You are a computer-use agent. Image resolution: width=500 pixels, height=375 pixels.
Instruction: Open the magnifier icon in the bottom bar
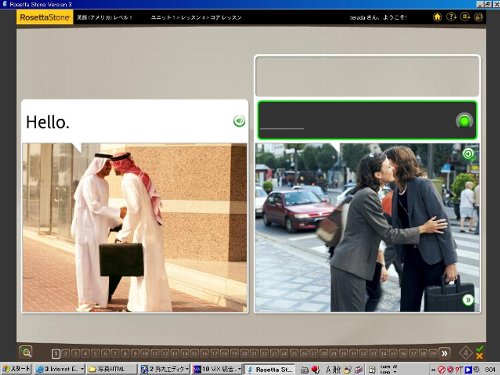click(x=26, y=352)
